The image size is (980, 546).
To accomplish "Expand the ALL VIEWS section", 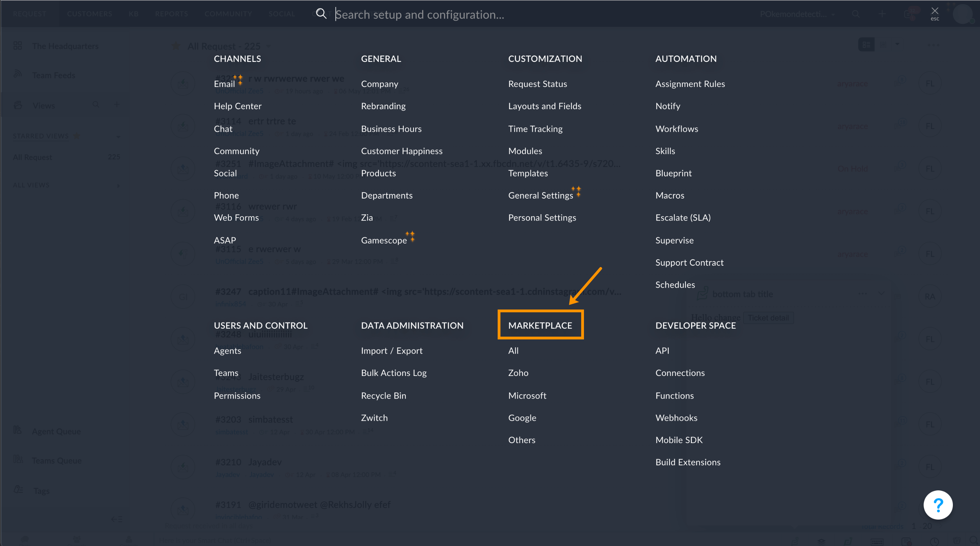I will tap(118, 185).
